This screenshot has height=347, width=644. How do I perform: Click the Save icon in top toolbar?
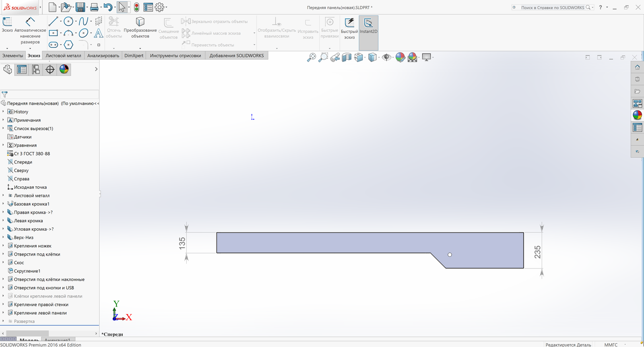coord(80,7)
